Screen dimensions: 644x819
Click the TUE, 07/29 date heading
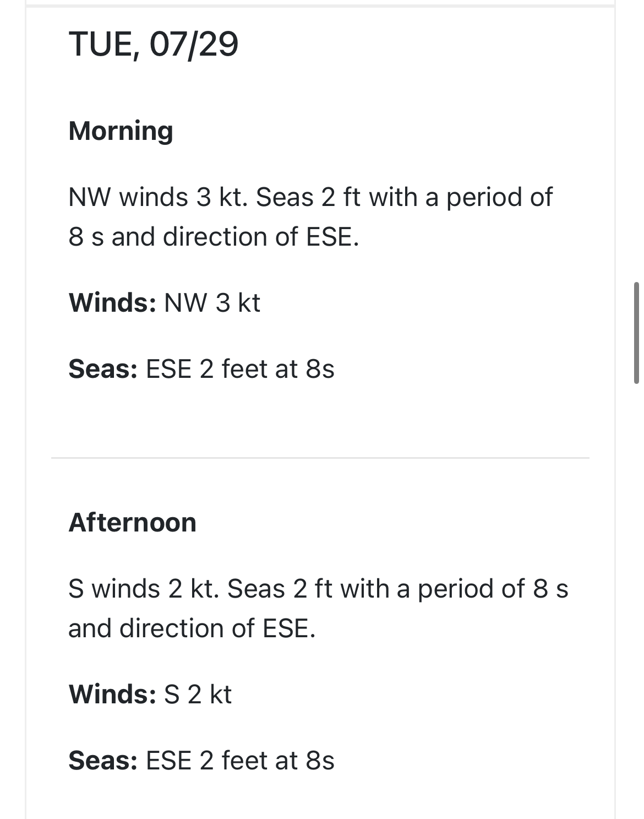pos(154,44)
